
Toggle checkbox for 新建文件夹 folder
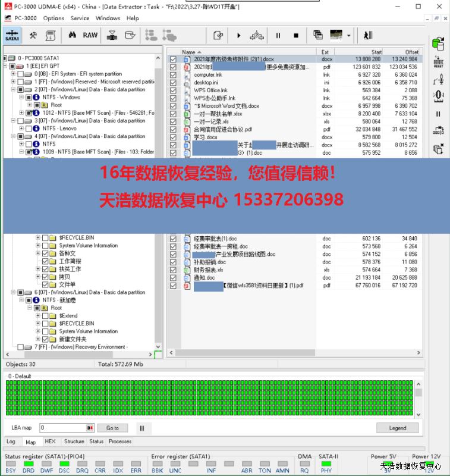coord(45,339)
